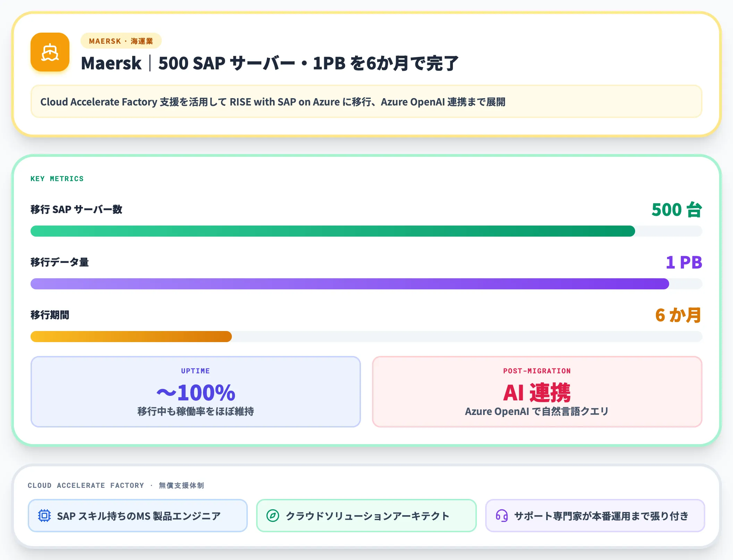
Task: Open the SAP スキル持ちのMS 製品エンジニア chip
Action: [138, 516]
